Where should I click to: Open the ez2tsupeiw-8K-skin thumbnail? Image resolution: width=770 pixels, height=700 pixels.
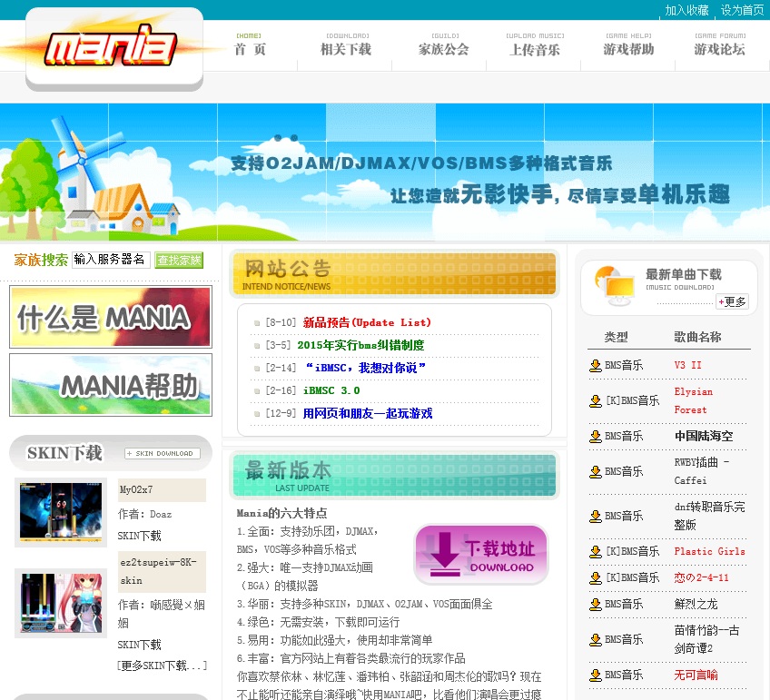61,603
